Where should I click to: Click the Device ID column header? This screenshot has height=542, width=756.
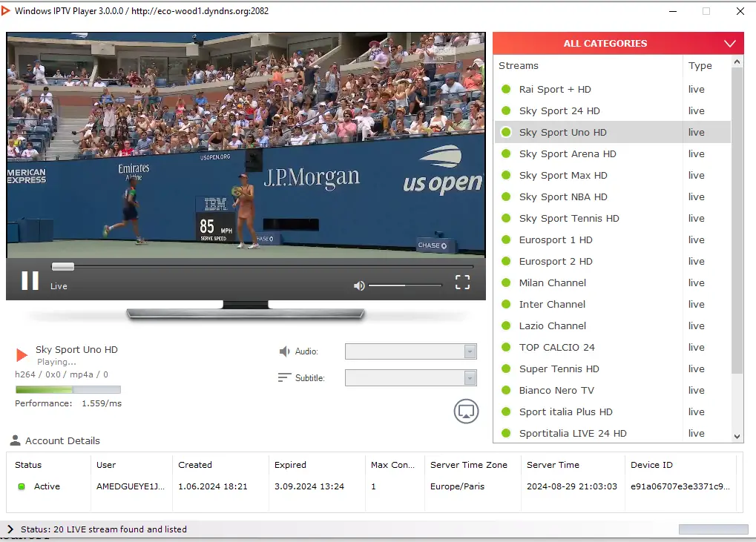tap(651, 465)
